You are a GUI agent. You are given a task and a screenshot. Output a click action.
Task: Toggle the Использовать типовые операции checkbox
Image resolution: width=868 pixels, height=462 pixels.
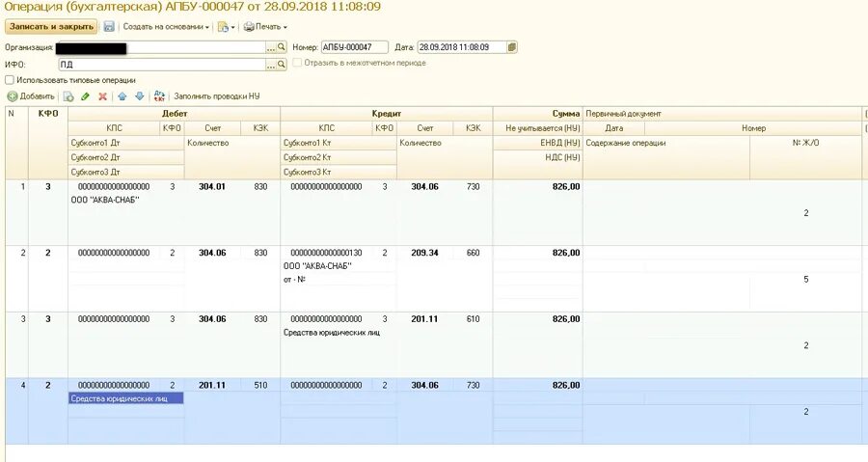10,80
